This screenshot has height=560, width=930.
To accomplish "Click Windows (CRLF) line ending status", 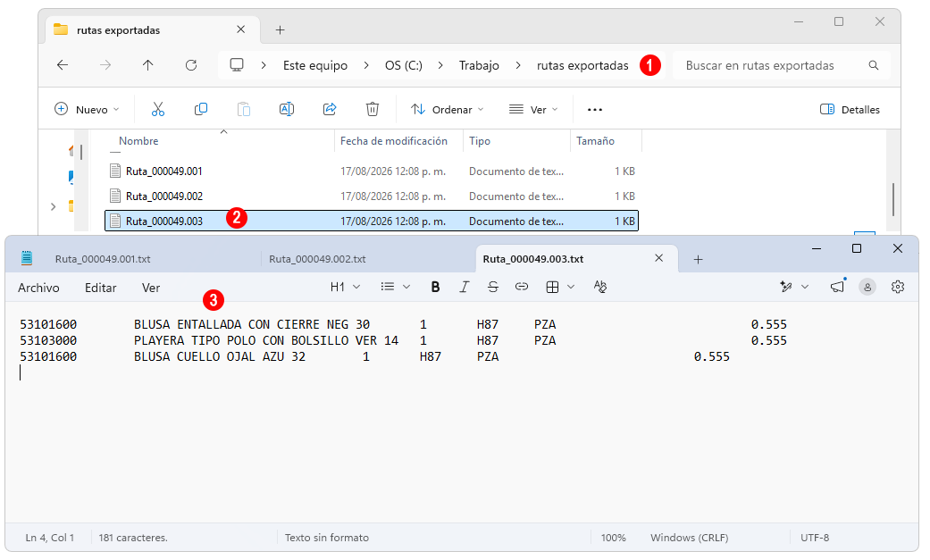I will coord(689,538).
